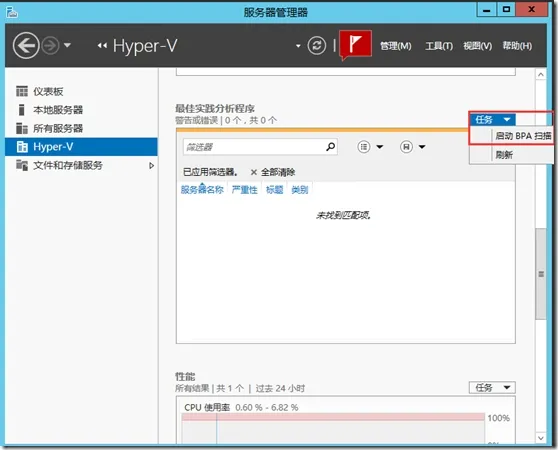
Task: Open the saved queries dropdown
Action: 413,147
